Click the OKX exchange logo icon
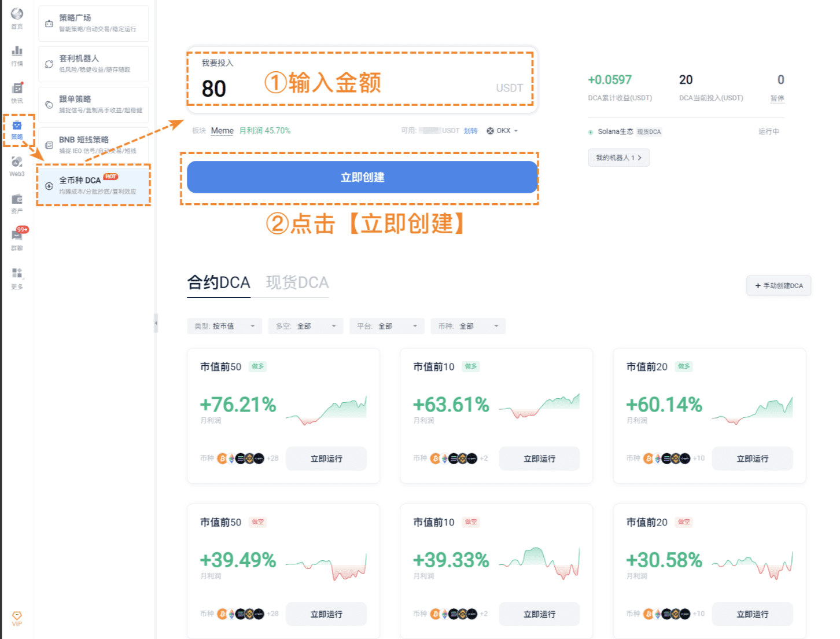This screenshot has width=840, height=639. tap(490, 131)
